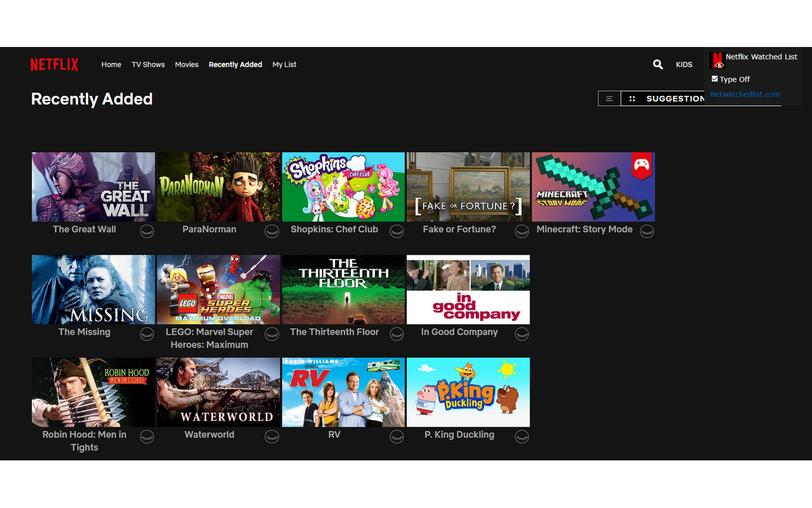Screen dimensions: 812x508
Task: Go to the Home tab
Action: pos(111,65)
